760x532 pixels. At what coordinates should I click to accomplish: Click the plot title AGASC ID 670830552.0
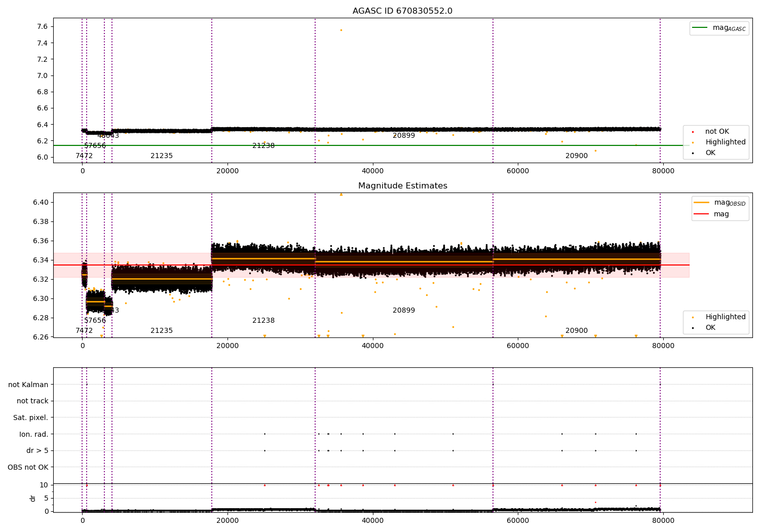click(403, 11)
